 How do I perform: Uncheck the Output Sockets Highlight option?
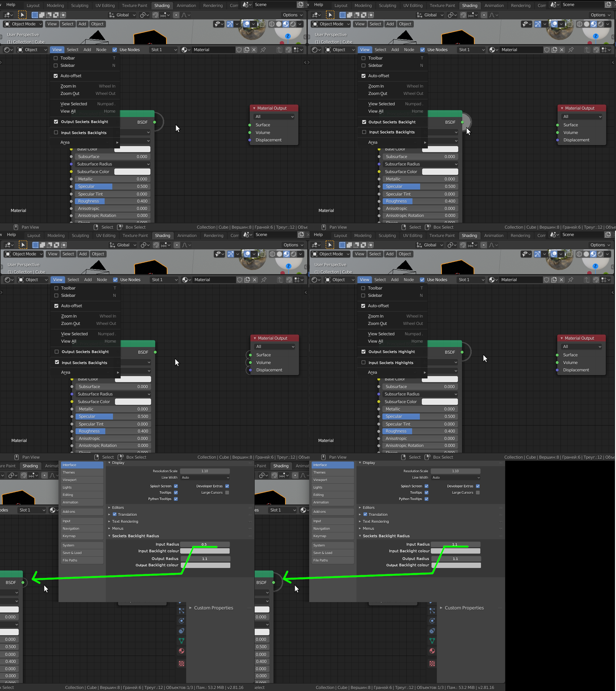pos(364,352)
